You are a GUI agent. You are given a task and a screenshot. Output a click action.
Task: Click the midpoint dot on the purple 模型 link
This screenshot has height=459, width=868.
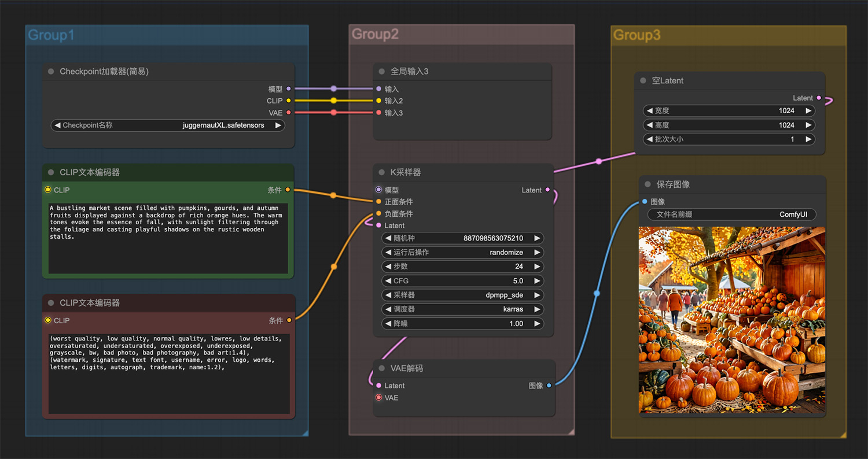point(334,89)
